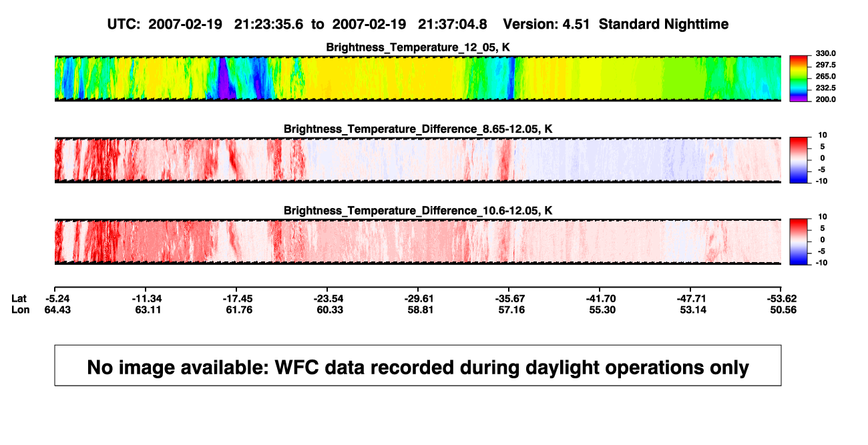Click longitude tick value '61.76'
The height and width of the screenshot is (445, 868).
(x=239, y=310)
